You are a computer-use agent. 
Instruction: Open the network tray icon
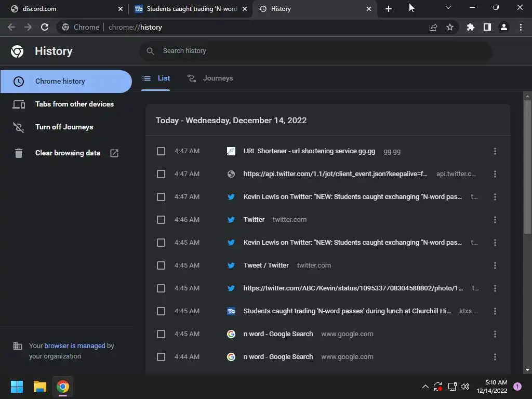[452, 386]
